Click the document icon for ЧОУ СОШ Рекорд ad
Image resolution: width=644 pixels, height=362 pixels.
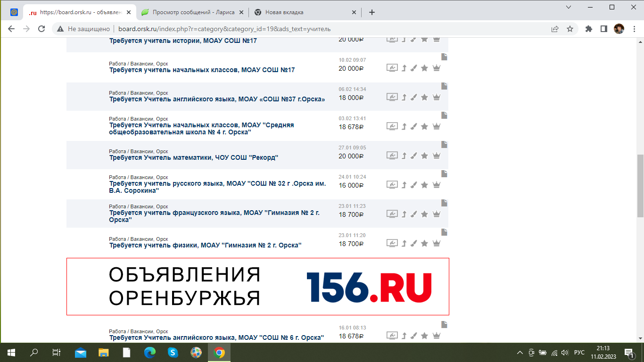click(x=444, y=144)
